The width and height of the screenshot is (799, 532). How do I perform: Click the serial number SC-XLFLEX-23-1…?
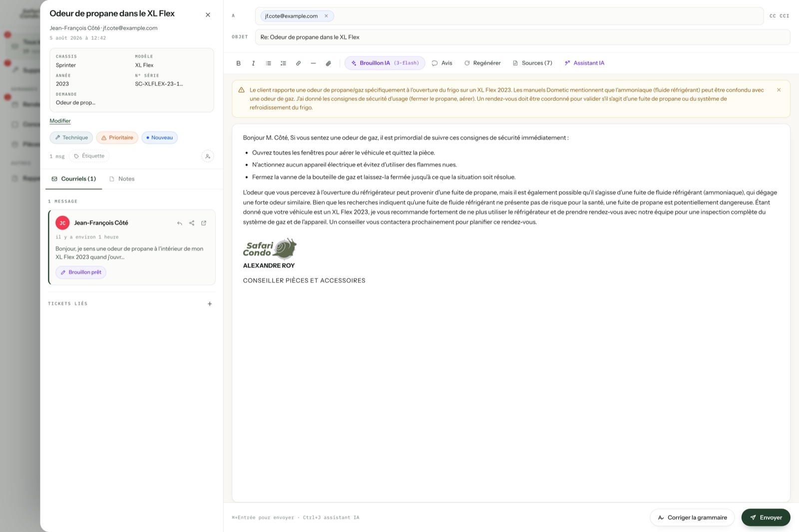tap(159, 84)
